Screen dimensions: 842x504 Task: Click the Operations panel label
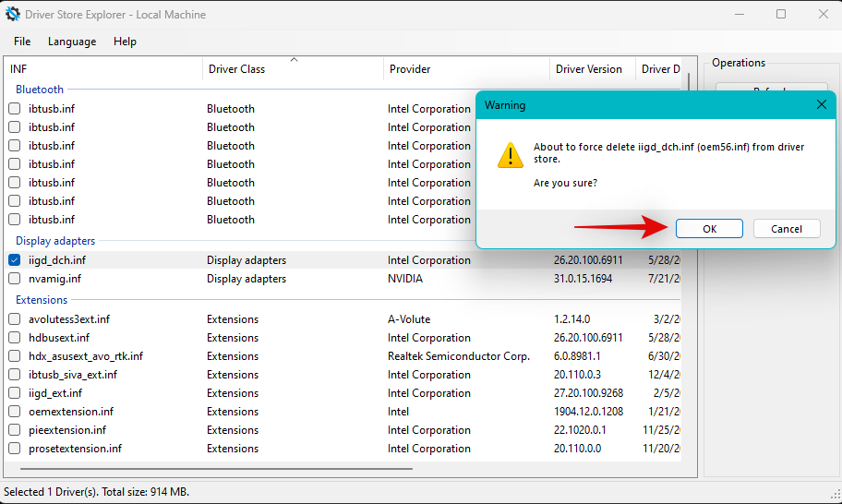739,62
